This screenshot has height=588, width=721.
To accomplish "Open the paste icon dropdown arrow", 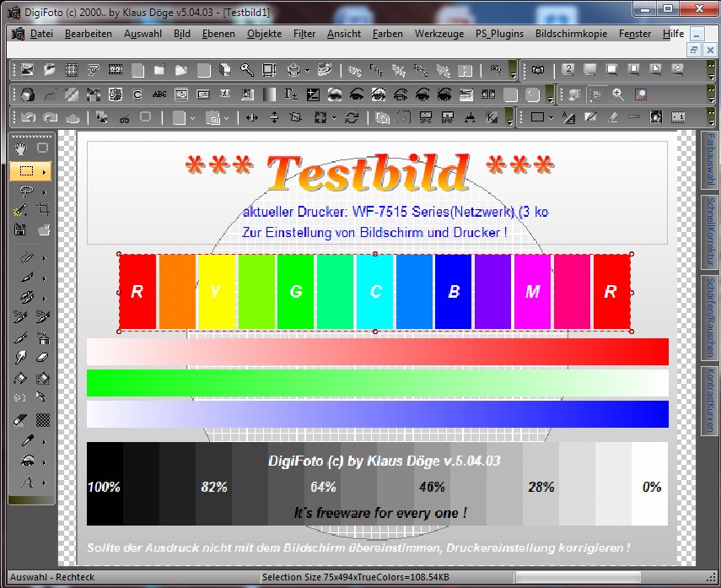I will coord(226,118).
